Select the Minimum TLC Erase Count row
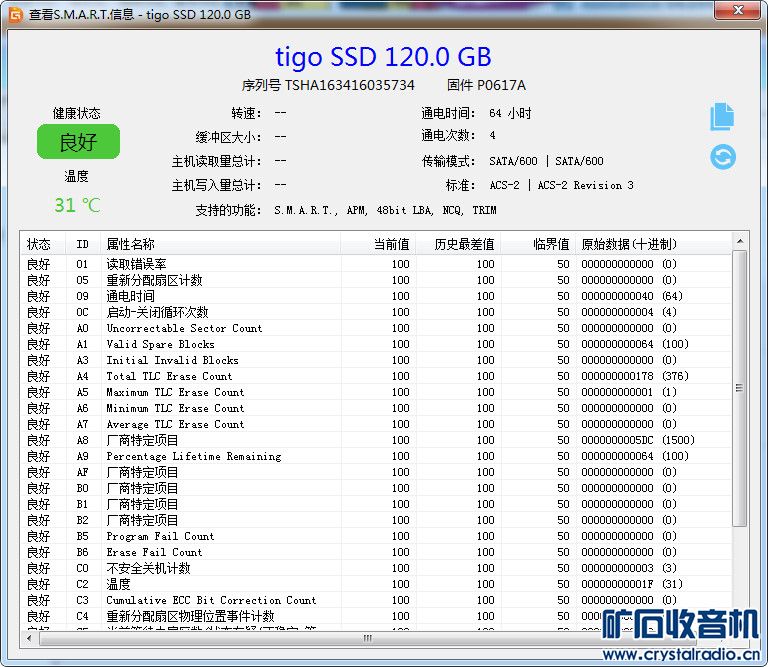Viewport: 768px width, 667px height. coord(376,408)
